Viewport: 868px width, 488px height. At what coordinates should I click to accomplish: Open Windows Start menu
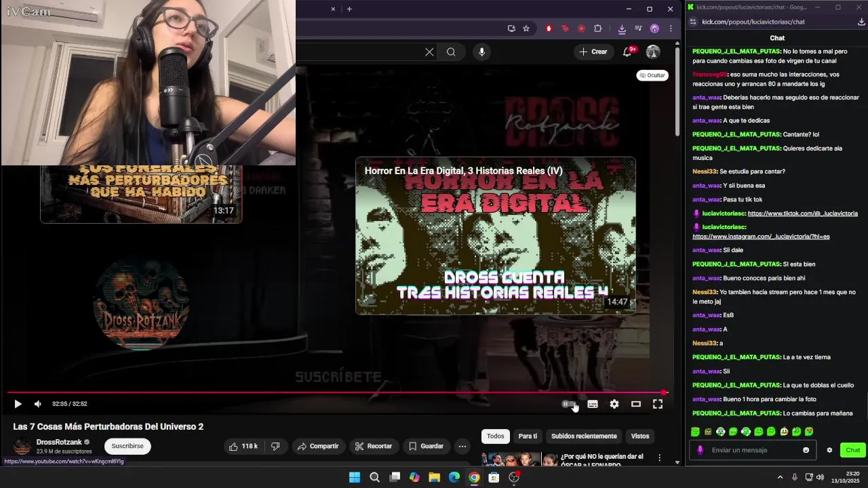coord(355,477)
